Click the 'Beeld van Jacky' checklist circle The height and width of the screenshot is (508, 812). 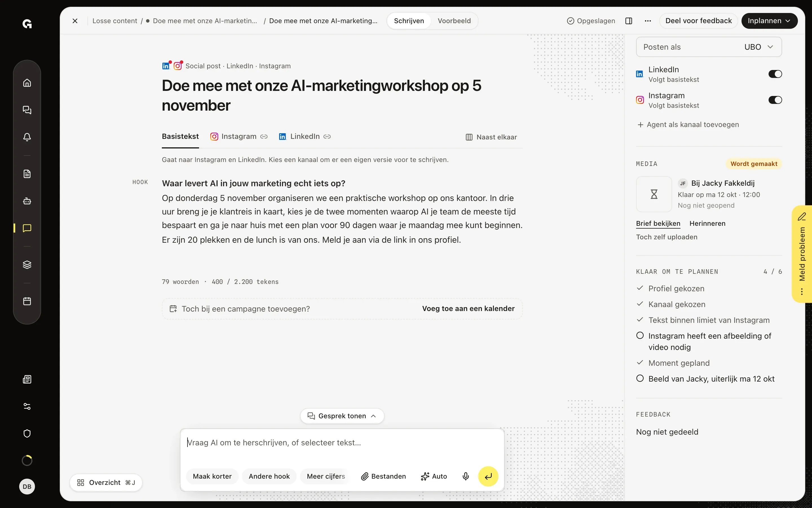click(x=640, y=378)
